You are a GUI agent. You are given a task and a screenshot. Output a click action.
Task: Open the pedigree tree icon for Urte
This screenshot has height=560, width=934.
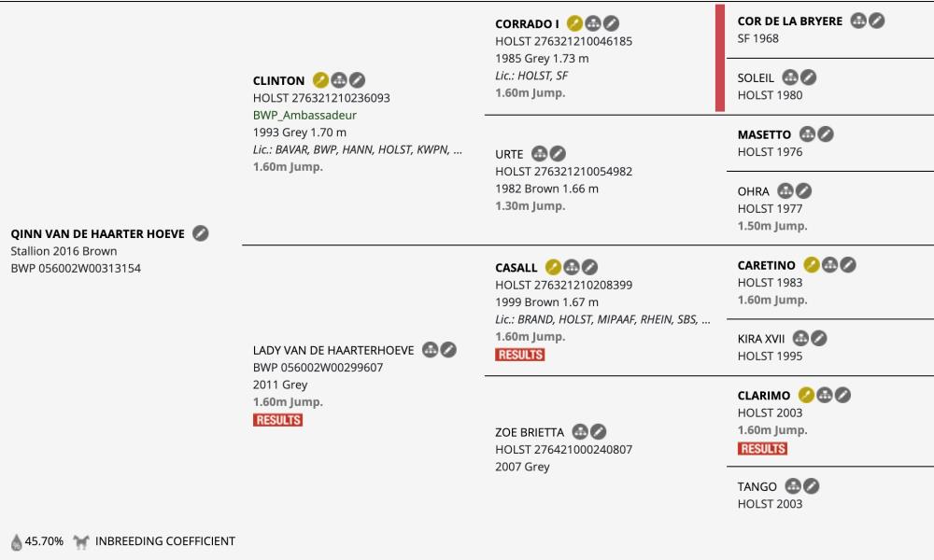click(540, 154)
